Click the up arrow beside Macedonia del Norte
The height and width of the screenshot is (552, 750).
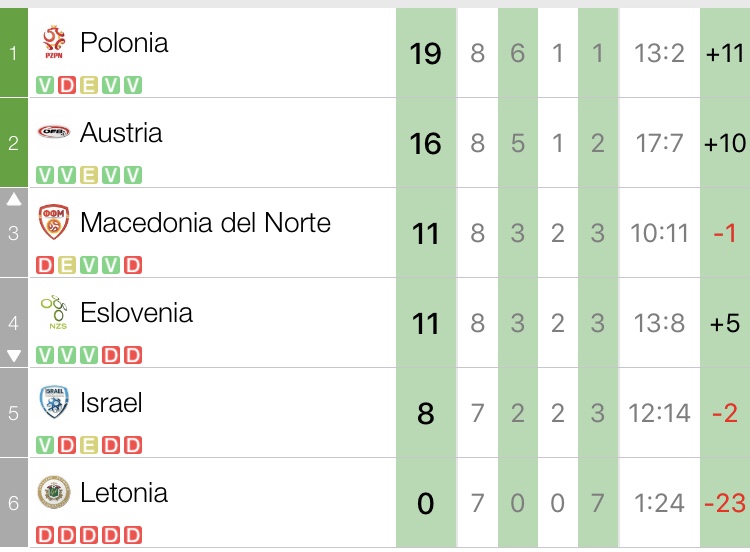click(x=14, y=200)
